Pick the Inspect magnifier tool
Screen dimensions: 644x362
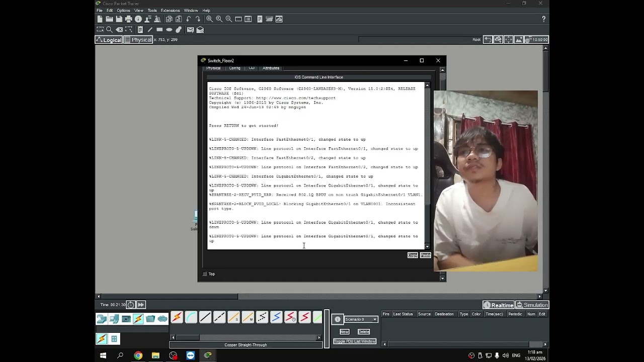click(x=109, y=30)
